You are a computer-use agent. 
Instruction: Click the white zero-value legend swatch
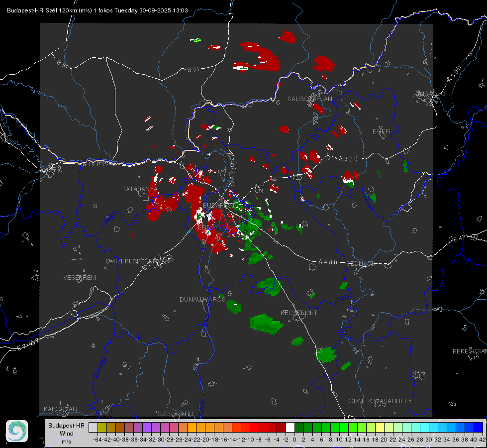tap(290, 427)
